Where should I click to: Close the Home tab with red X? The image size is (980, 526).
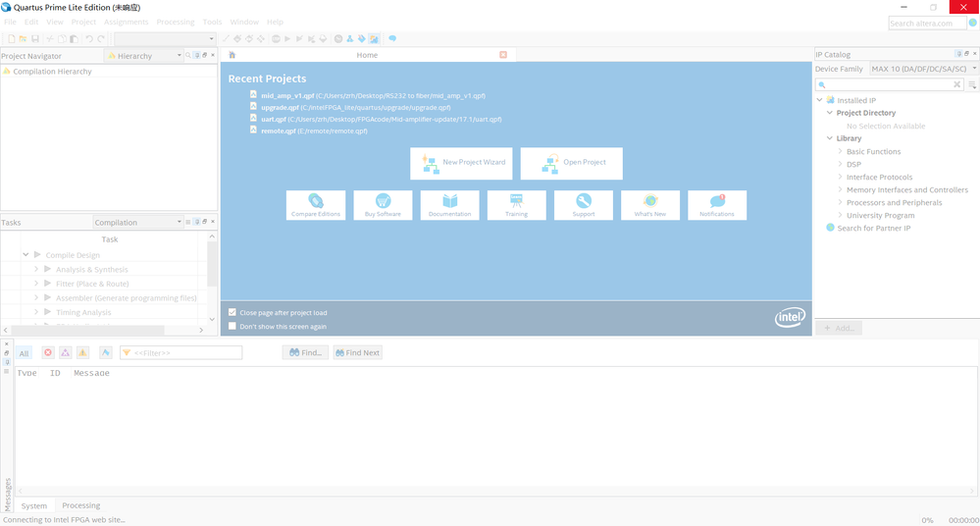click(x=503, y=55)
